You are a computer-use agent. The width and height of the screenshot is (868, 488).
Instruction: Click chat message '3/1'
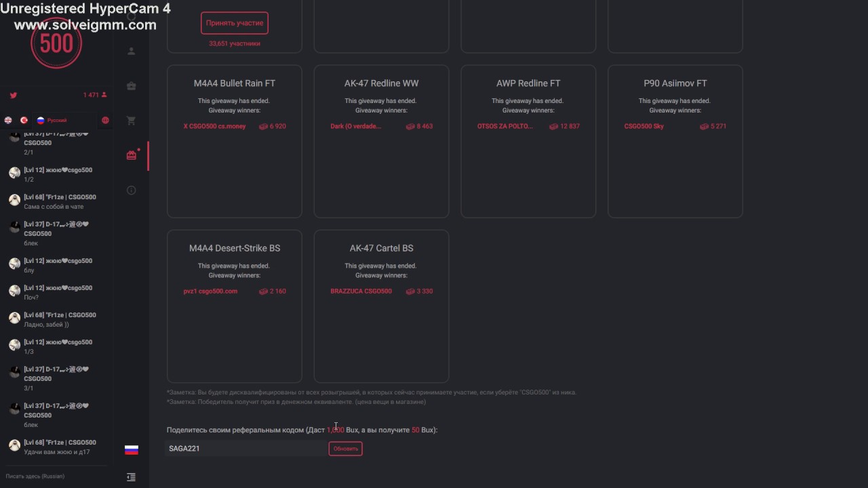(x=28, y=388)
